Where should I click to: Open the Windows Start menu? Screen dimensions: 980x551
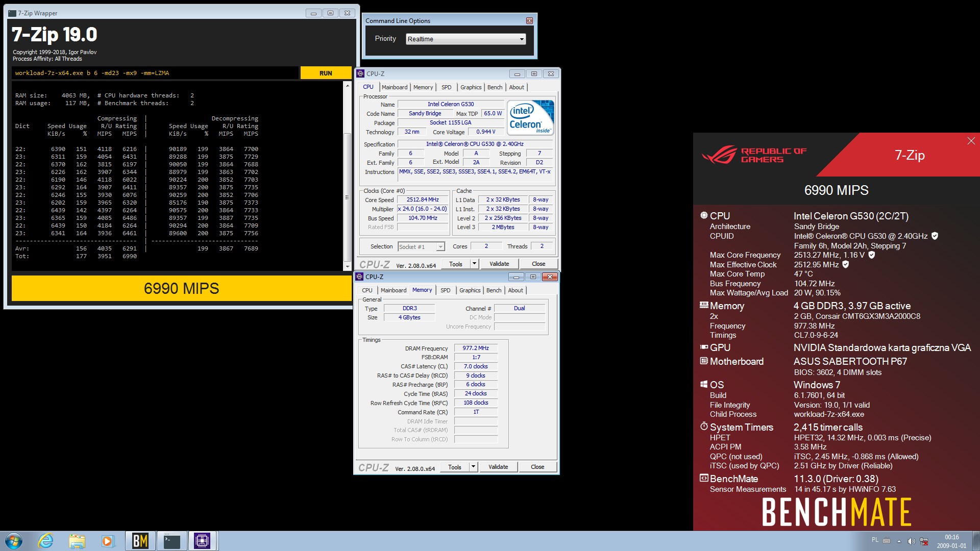point(14,541)
